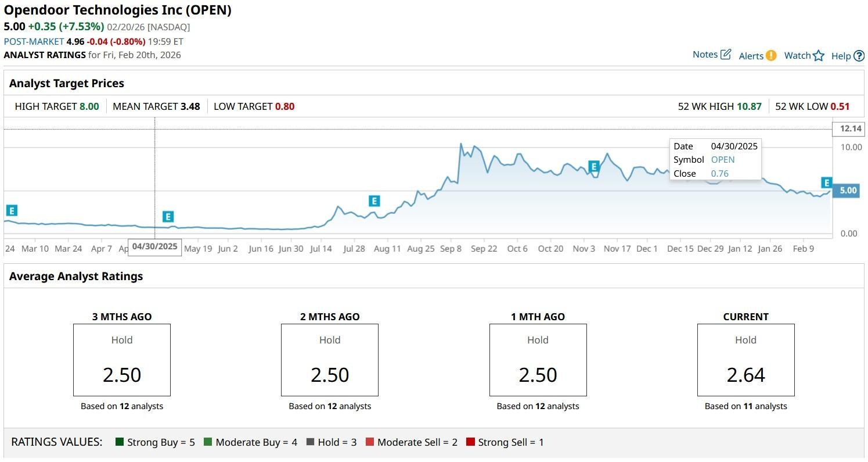
Task: Click the Mar 24 date on the chart axis
Action: click(68, 249)
